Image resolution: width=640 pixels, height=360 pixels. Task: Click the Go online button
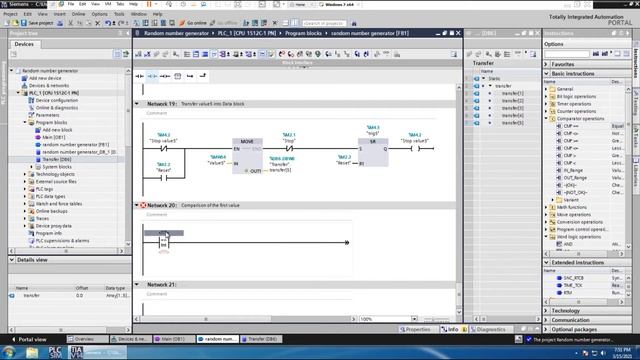tap(193, 23)
